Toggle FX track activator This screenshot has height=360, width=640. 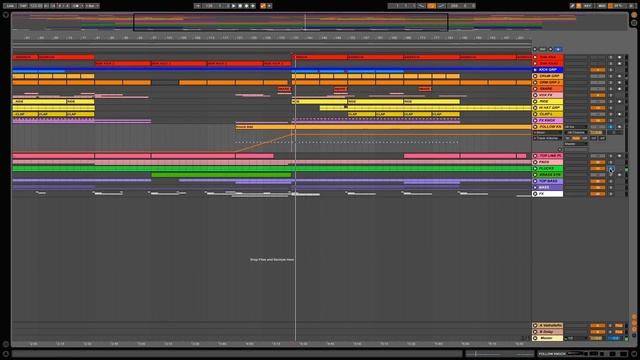tap(598, 194)
